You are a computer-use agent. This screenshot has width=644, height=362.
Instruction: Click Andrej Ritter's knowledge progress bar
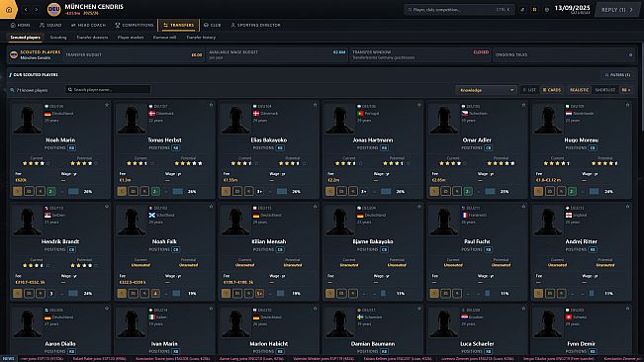592,293
